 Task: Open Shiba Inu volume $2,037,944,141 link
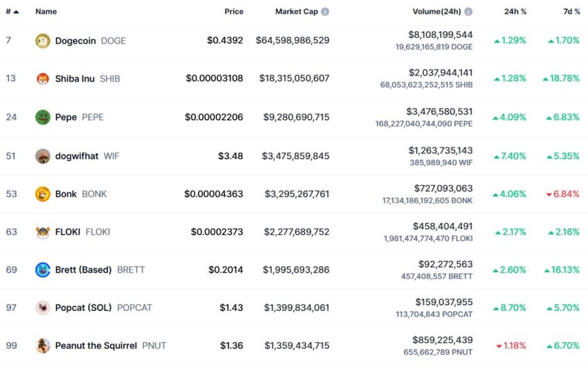(x=441, y=73)
